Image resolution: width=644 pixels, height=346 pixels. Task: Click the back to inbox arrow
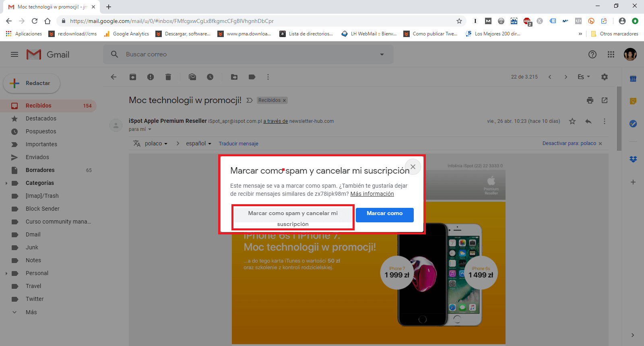pos(114,77)
